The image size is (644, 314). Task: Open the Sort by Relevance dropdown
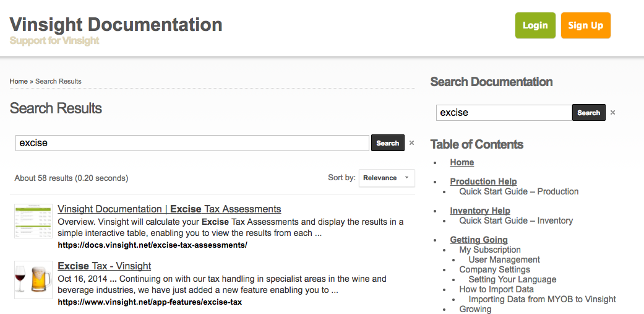point(387,178)
